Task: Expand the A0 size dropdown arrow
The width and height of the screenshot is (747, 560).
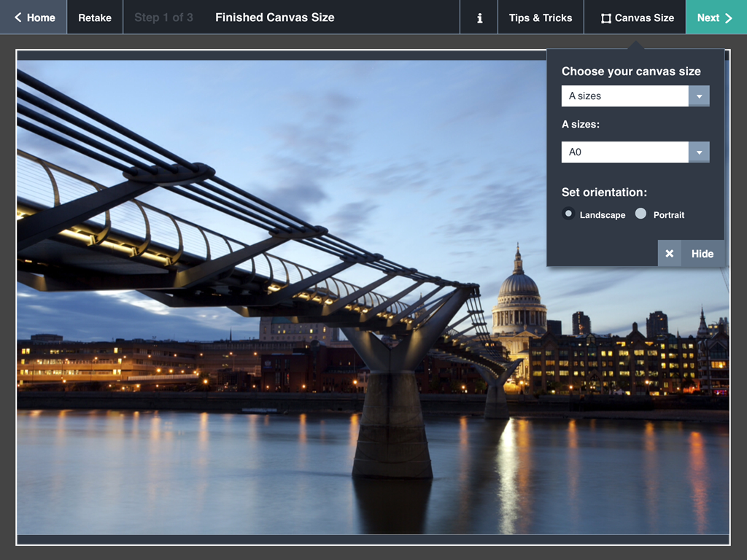Action: tap(699, 152)
